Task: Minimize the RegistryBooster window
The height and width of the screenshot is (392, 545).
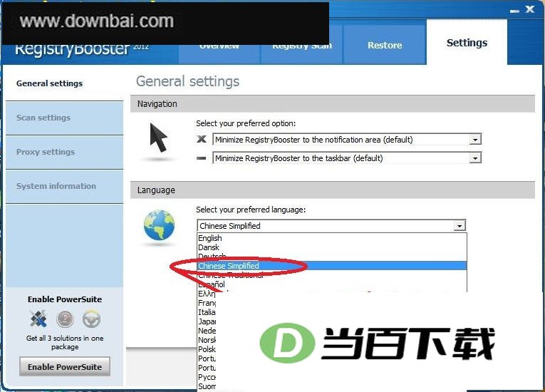Action: click(x=514, y=11)
